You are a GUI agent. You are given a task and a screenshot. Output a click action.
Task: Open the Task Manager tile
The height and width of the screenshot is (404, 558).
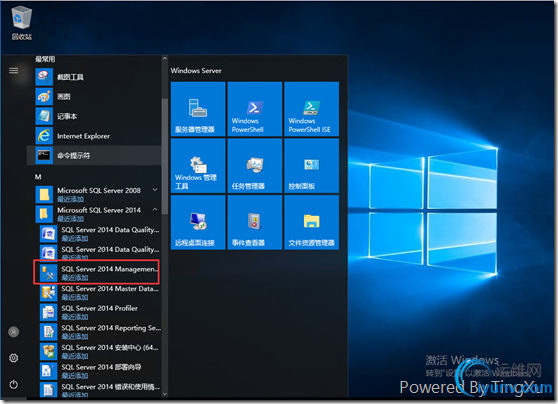[x=255, y=166]
